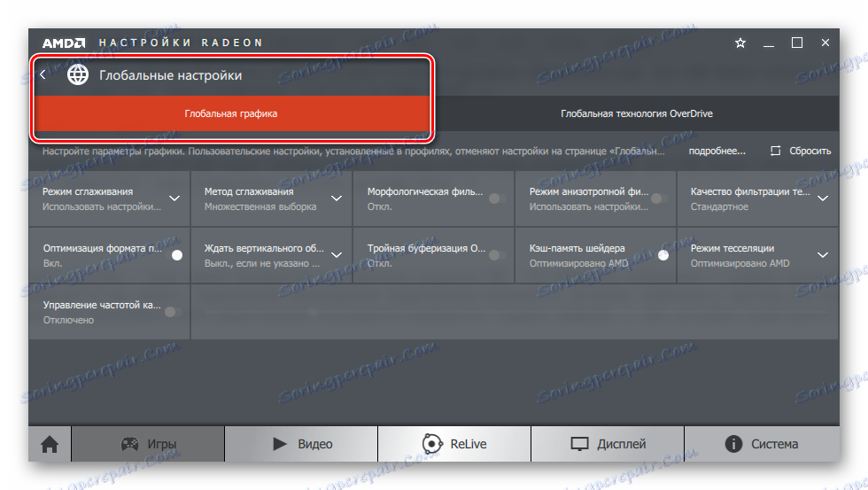Image resolution: width=868 pixels, height=490 pixels.
Task: Click the info icon on the Система tab
Action: point(733,444)
